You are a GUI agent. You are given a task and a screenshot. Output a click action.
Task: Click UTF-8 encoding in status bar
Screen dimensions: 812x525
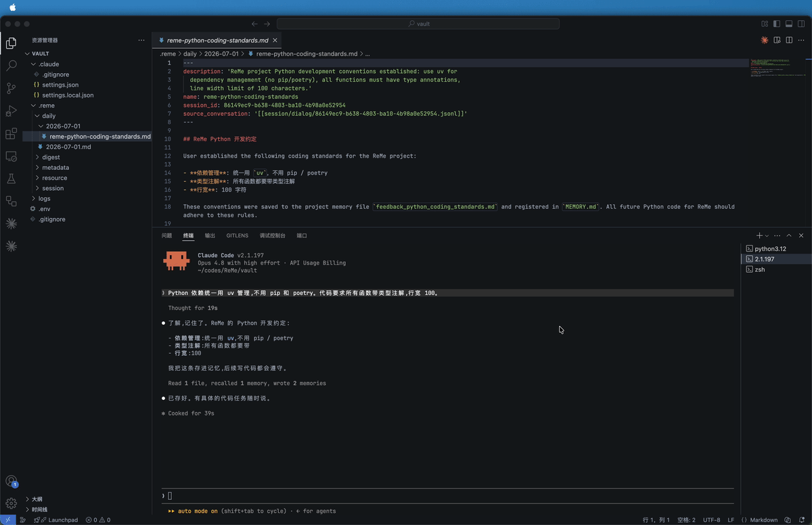(x=712, y=520)
